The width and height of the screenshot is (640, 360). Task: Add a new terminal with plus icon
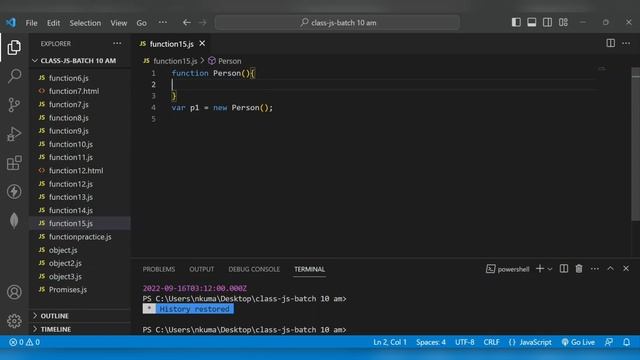click(x=540, y=269)
